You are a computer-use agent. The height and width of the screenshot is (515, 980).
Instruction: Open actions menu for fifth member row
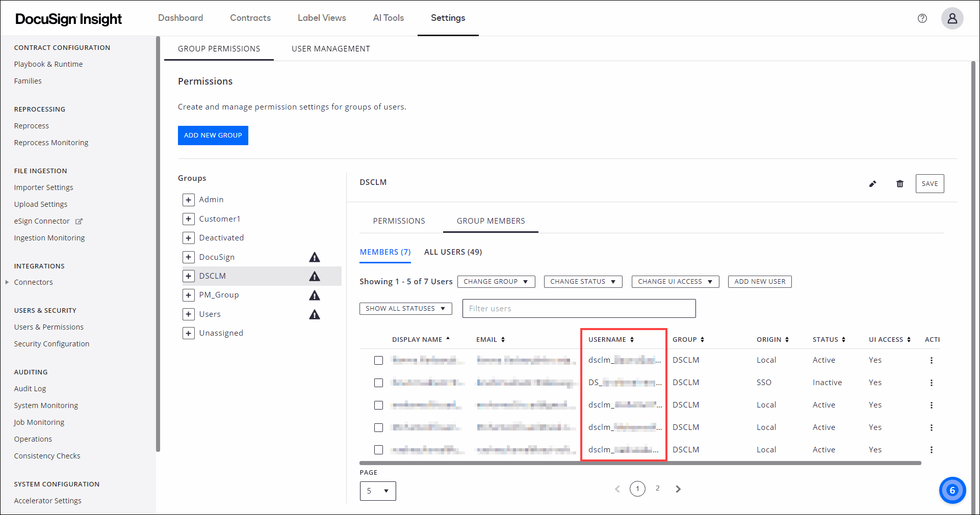point(931,450)
